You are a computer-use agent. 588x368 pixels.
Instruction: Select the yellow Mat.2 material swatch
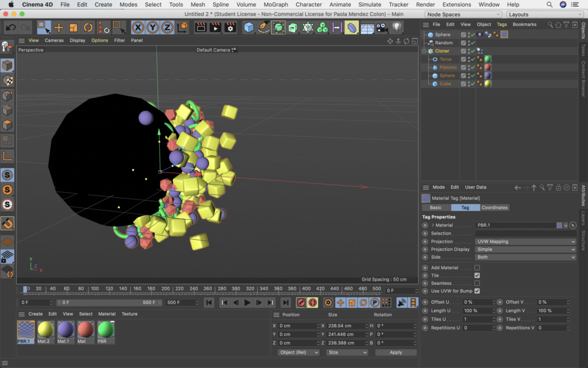point(45,329)
